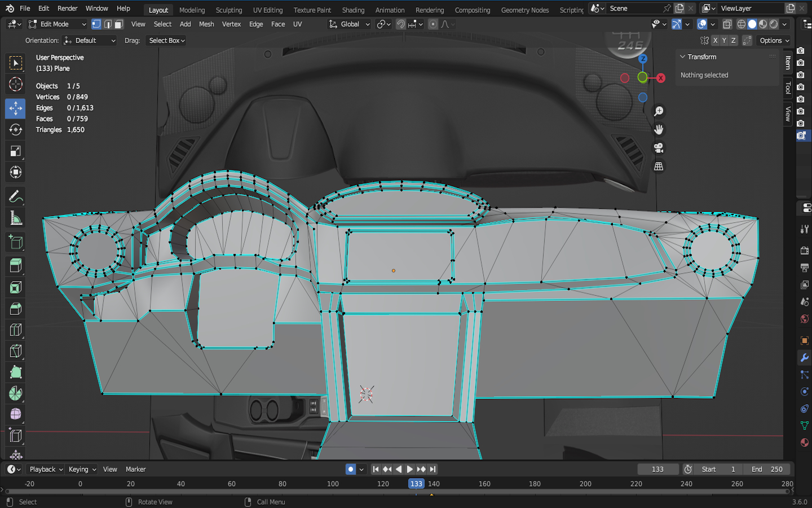Click the End frame field
Image resolution: width=812 pixels, height=508 pixels.
point(767,469)
